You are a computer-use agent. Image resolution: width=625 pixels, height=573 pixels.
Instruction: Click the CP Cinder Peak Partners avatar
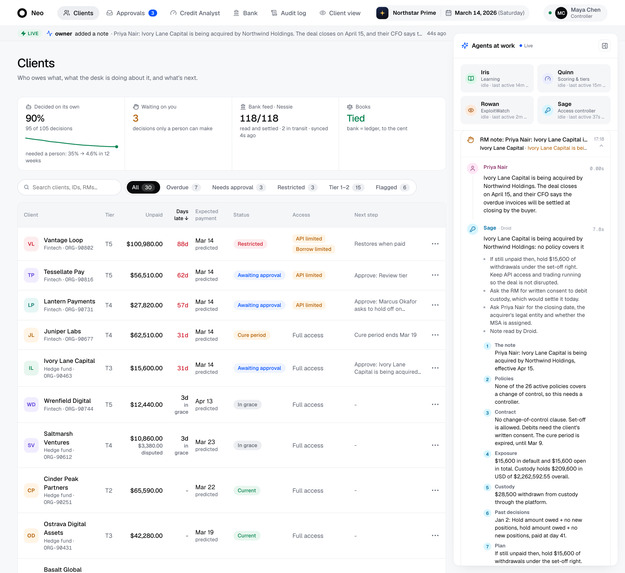tap(31, 491)
